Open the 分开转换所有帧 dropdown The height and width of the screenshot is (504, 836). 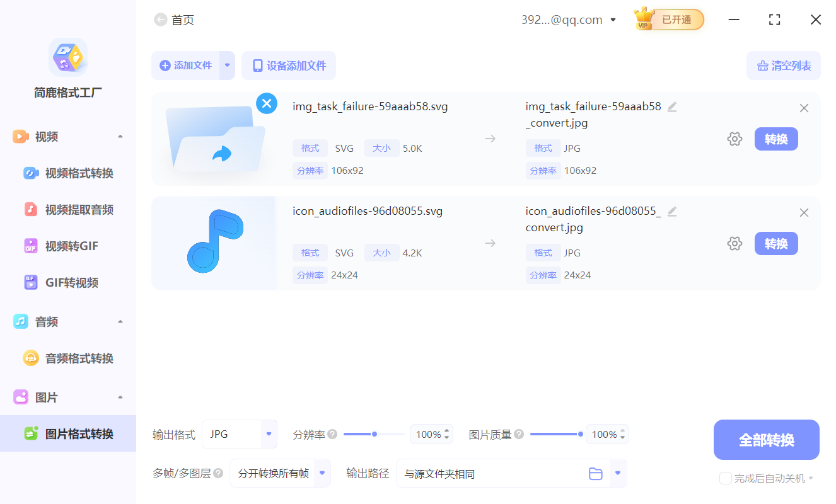pos(323,473)
